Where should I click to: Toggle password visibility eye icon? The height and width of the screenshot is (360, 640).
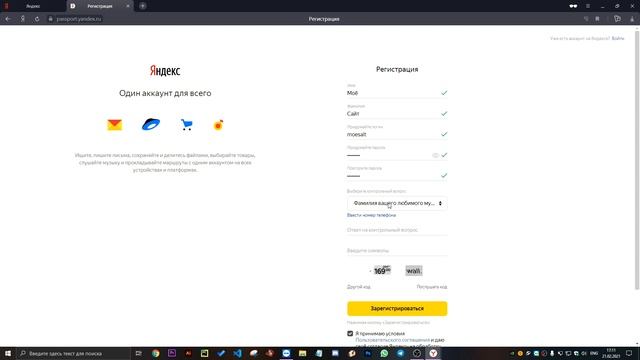(x=435, y=155)
